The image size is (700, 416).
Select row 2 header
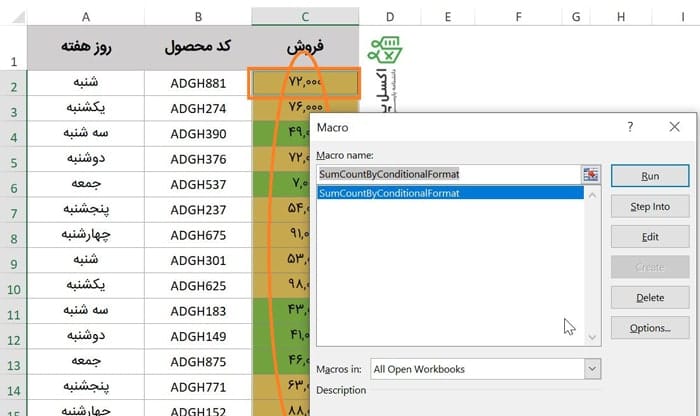pyautogui.click(x=13, y=83)
